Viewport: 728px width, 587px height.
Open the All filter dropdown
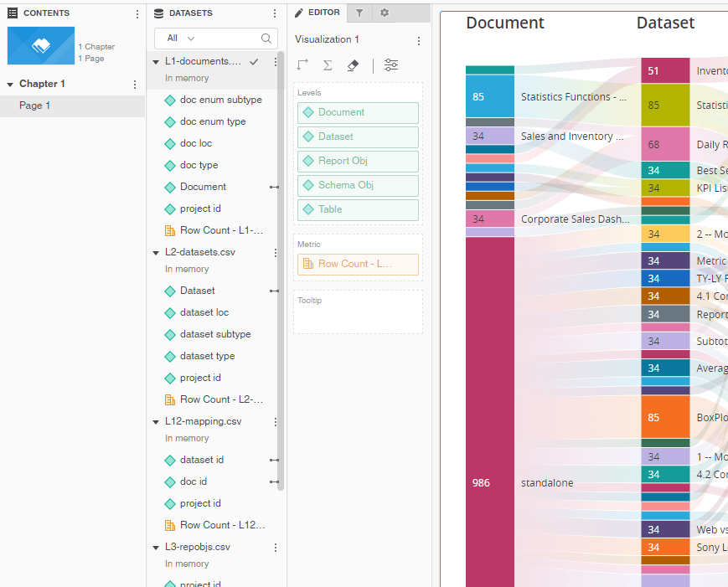(181, 39)
